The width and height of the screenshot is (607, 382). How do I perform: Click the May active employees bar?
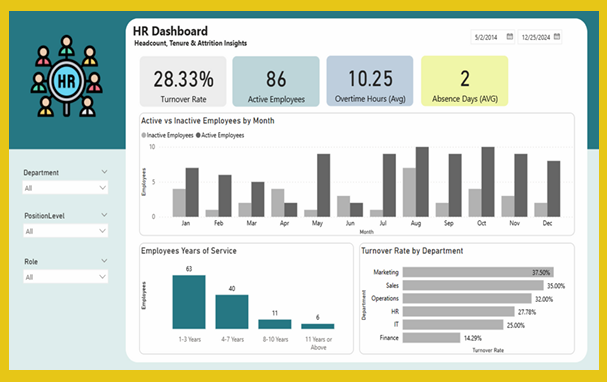pyautogui.click(x=324, y=185)
